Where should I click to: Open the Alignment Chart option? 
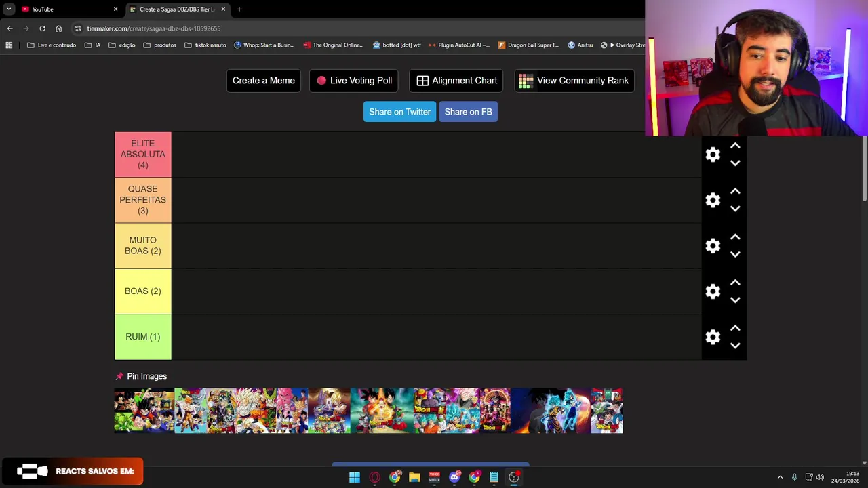pos(456,81)
